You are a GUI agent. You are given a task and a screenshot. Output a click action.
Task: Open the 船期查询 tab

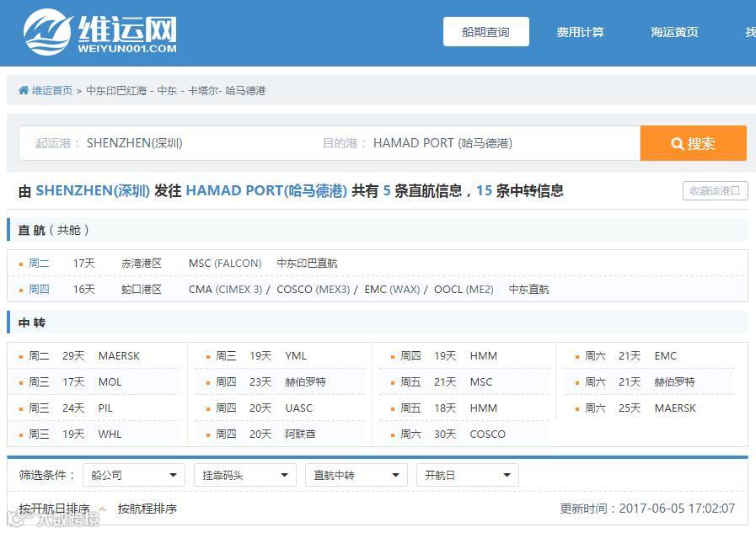(x=486, y=32)
